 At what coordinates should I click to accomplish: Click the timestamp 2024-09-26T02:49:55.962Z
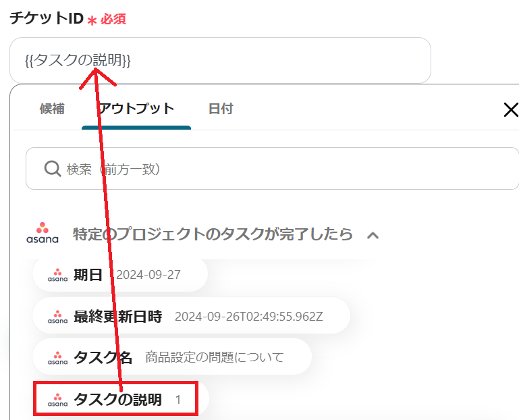[248, 317]
